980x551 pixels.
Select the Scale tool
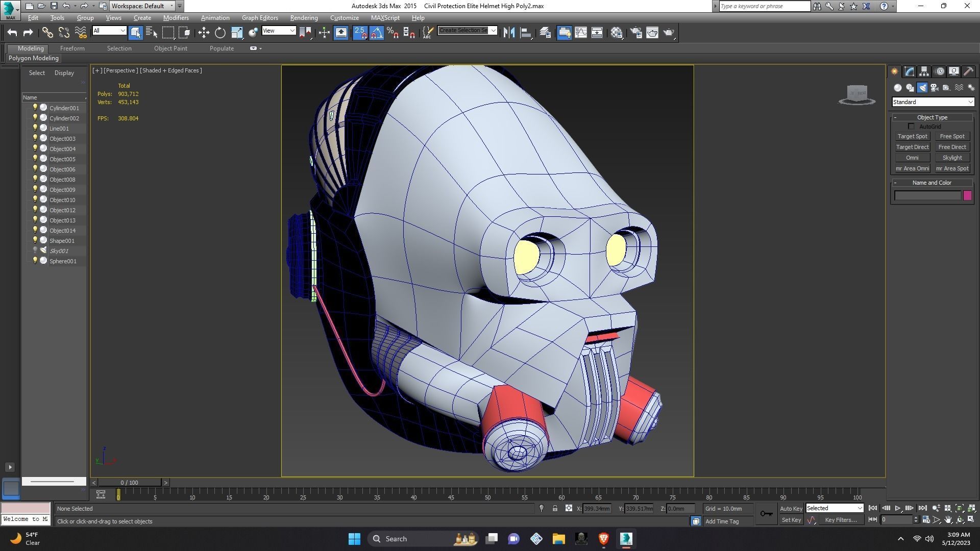(237, 32)
